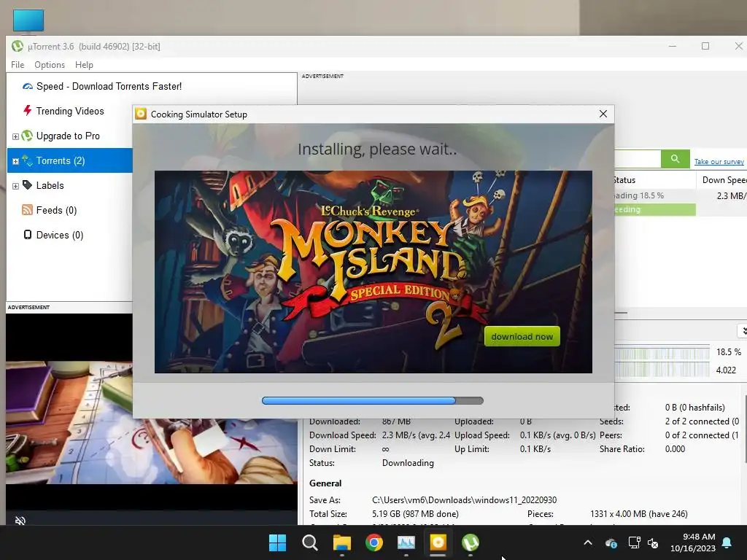Click the desktop monitor icon at top left
Viewport: 747px width, 560px height.
(28, 21)
